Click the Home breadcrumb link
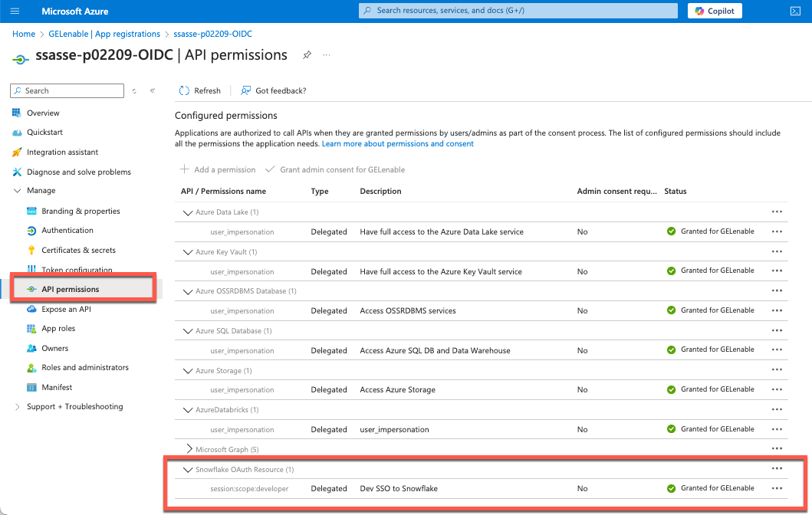The height and width of the screenshot is (515, 812). (24, 34)
